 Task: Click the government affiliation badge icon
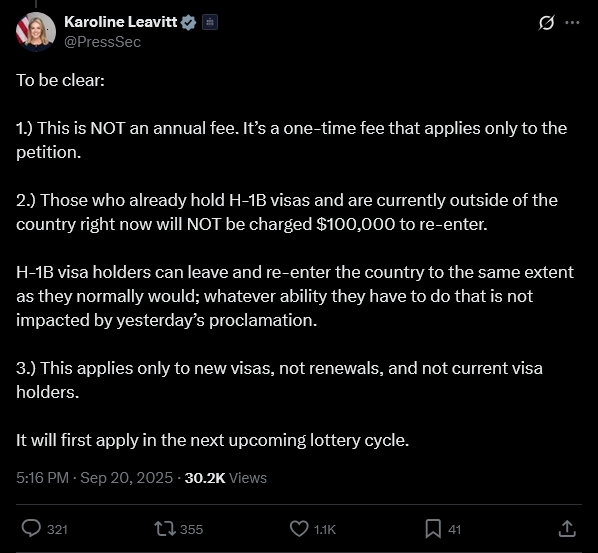tap(210, 22)
